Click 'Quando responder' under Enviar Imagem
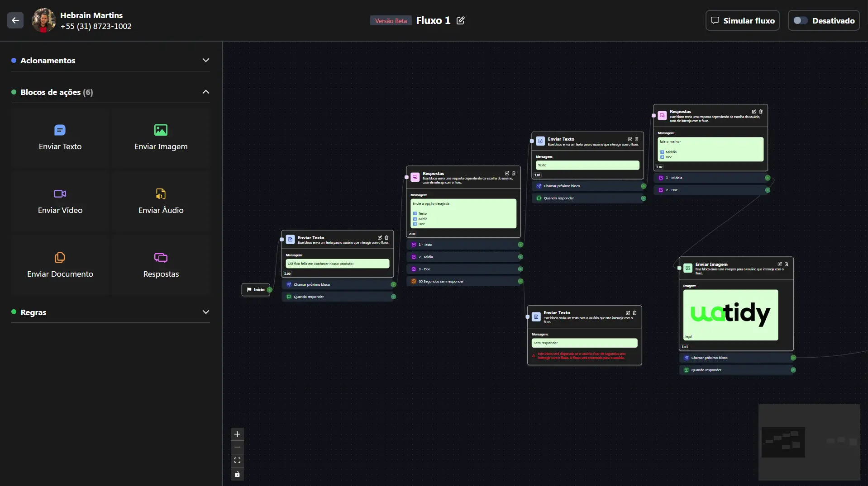 coord(737,370)
